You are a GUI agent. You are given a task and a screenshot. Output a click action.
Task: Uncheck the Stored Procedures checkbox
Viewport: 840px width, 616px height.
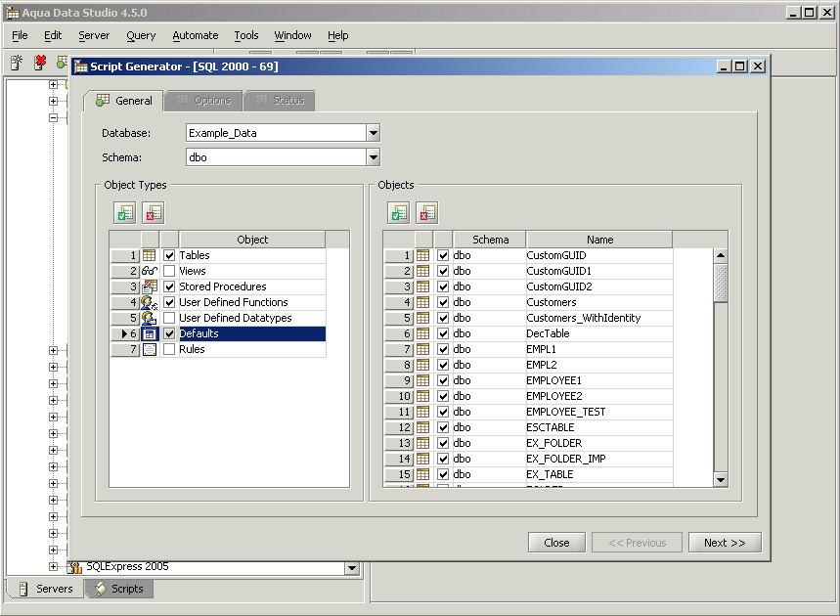point(169,286)
